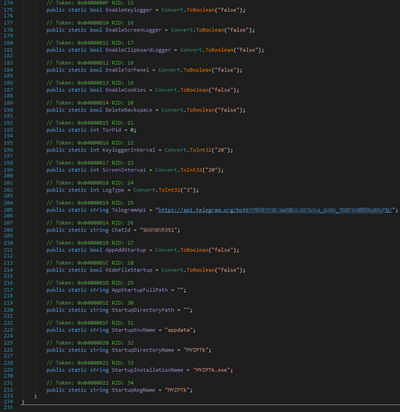Click ToBoolean on the EnableCookies line
Image resolution: width=400 pixels, height=412 pixels.
point(194,90)
